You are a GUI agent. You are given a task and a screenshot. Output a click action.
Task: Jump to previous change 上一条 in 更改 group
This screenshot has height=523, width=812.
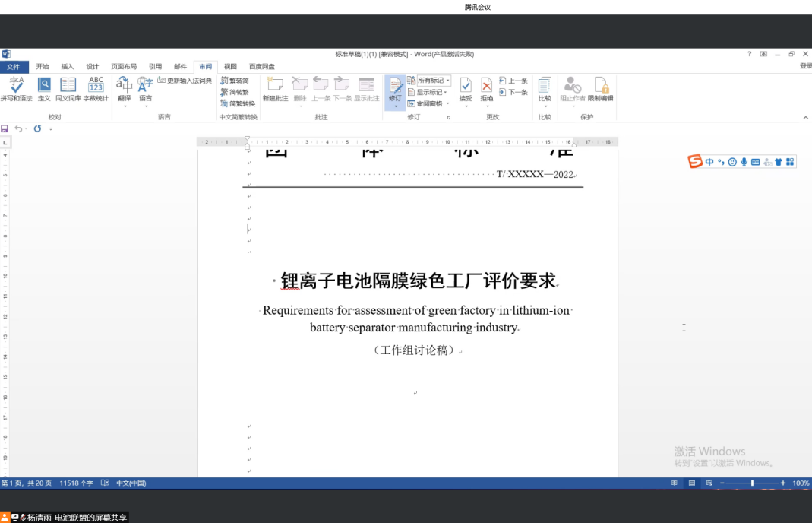click(513, 81)
